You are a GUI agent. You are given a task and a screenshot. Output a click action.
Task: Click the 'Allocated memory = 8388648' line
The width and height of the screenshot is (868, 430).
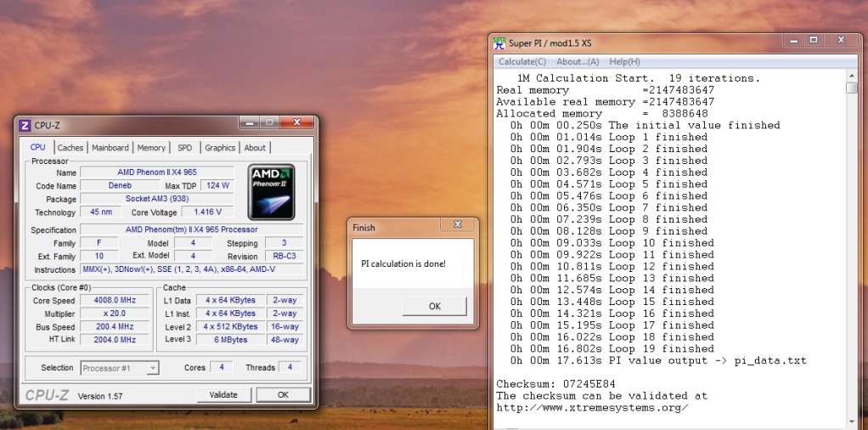click(x=601, y=114)
